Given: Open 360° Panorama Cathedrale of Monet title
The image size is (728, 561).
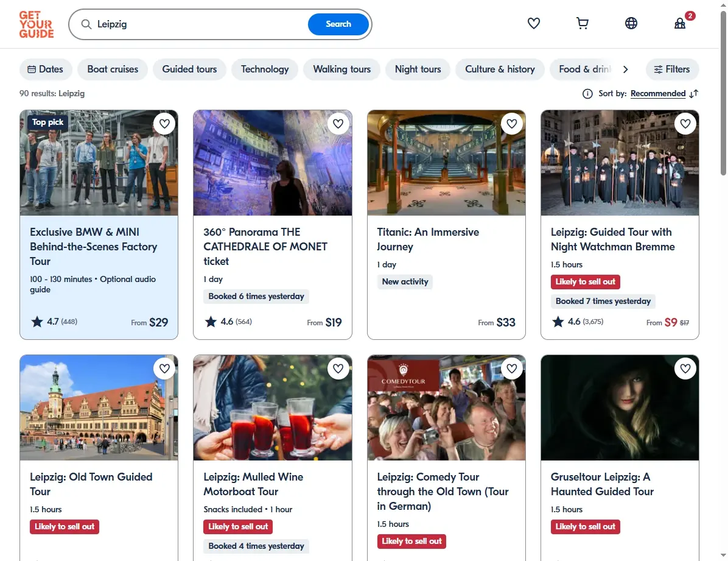Looking at the screenshot, I should (265, 246).
